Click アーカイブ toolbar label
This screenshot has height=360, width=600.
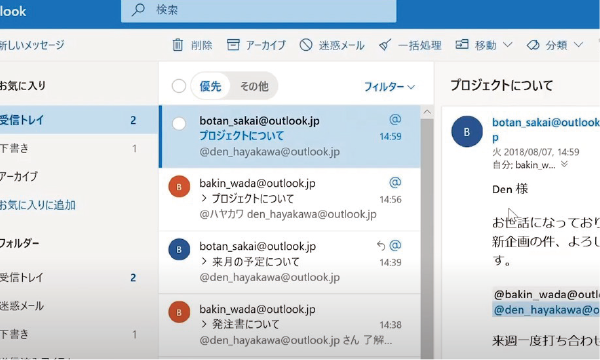266,46
